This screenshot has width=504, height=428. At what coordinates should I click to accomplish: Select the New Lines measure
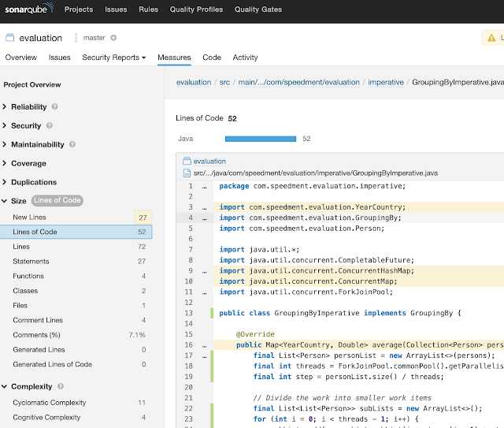coord(76,218)
